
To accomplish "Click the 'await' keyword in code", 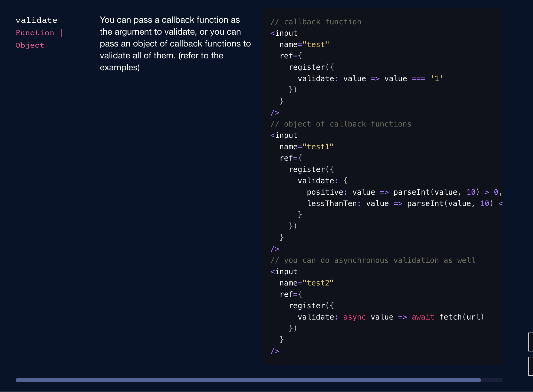I will coord(423,317).
